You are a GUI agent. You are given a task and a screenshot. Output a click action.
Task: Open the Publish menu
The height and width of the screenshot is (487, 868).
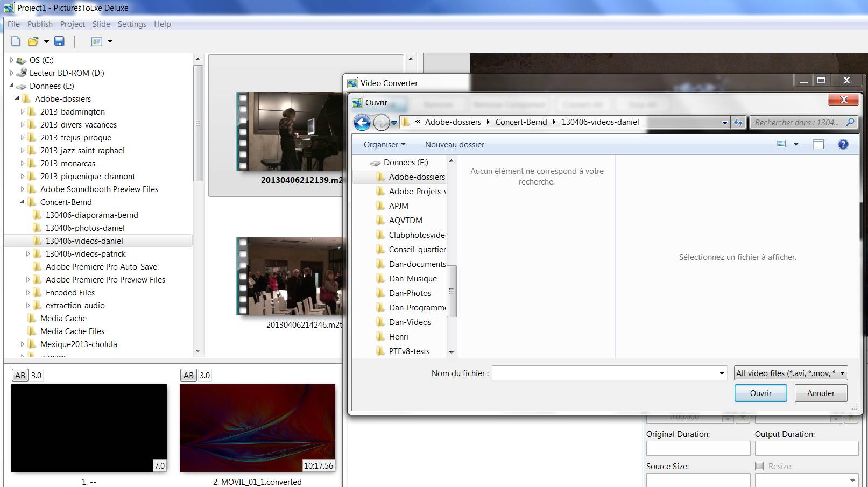pos(40,24)
